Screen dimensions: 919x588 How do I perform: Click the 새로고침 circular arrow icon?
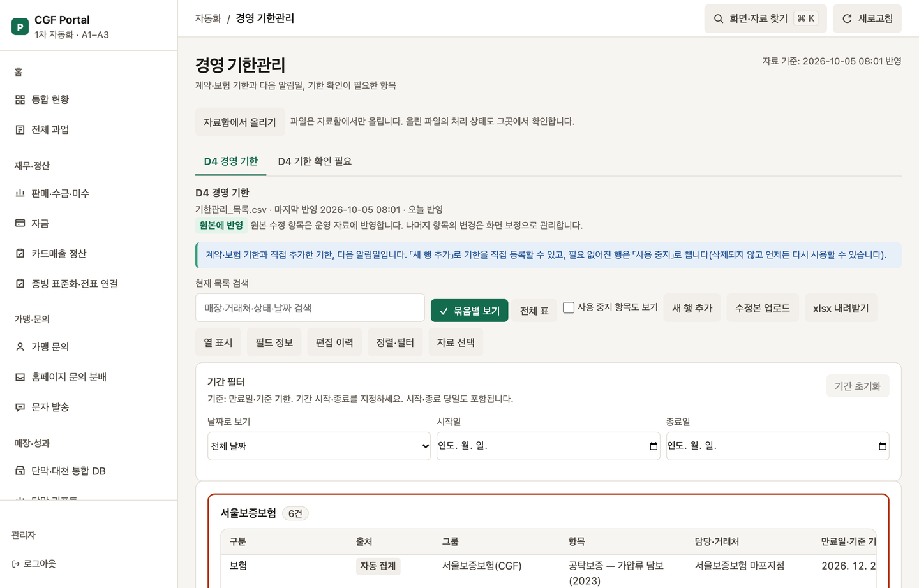[x=847, y=18]
